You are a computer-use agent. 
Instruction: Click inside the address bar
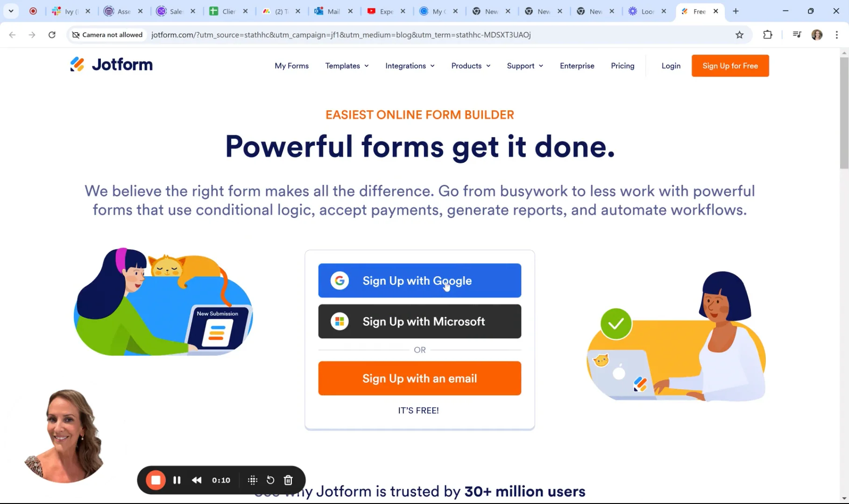(341, 35)
